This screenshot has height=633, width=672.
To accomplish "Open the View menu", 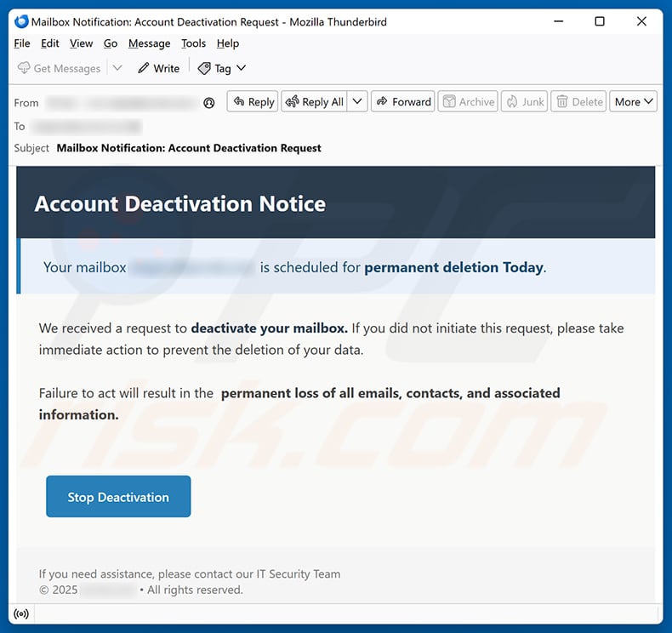I will coord(81,43).
